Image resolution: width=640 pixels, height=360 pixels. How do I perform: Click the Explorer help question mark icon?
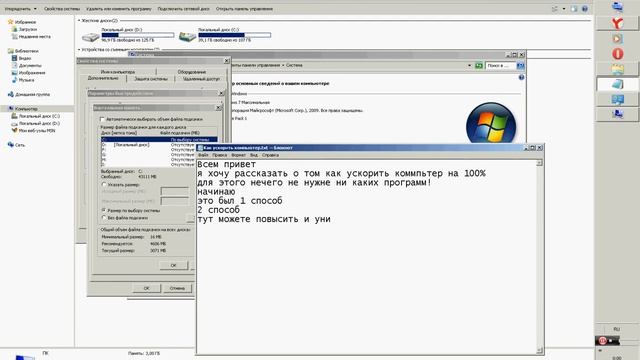click(x=584, y=9)
